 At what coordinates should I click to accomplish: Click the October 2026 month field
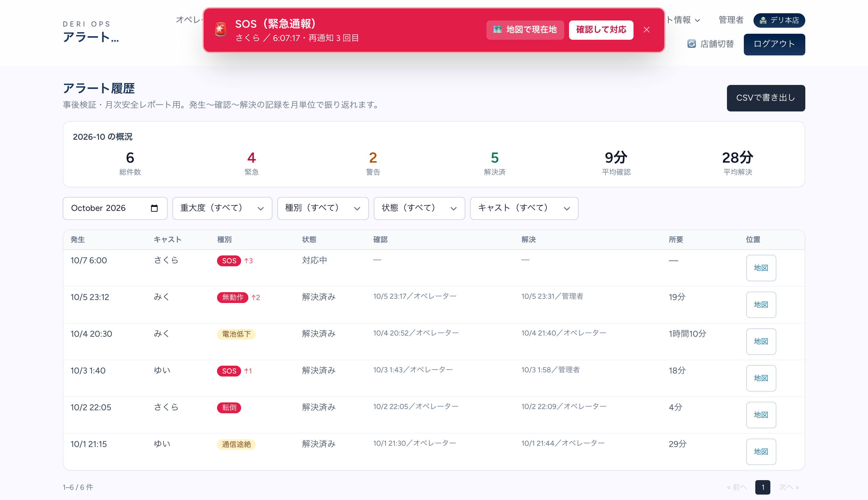point(115,208)
